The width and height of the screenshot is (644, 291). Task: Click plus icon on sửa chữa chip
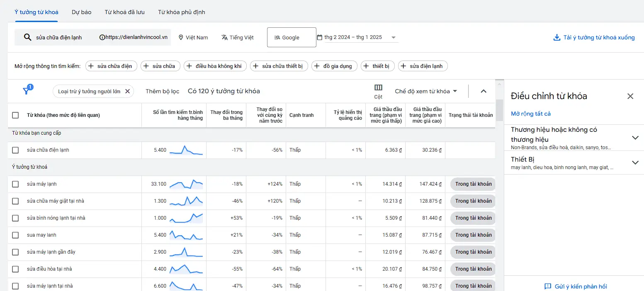click(146, 66)
